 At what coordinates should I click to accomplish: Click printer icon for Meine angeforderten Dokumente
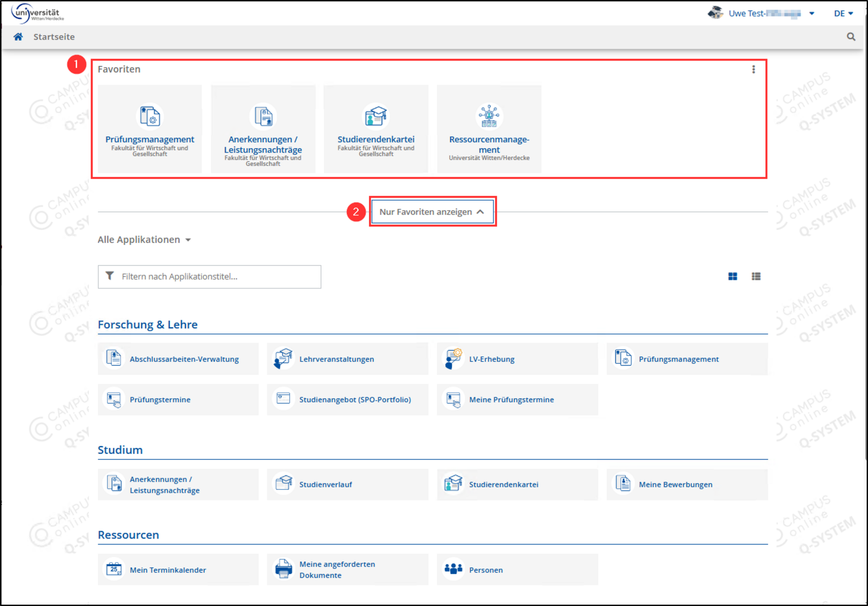point(283,569)
